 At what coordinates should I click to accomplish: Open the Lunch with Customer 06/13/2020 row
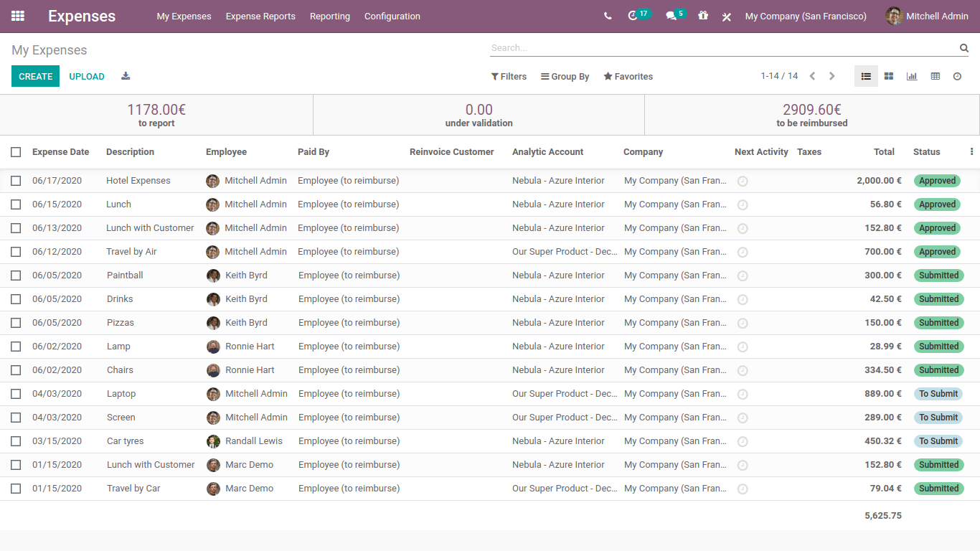click(x=490, y=228)
